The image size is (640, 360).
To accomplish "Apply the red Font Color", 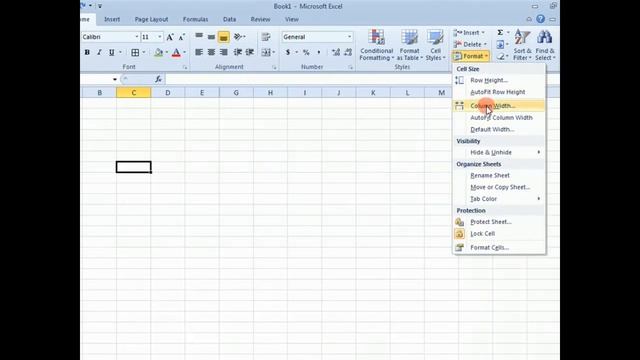I will coord(176,52).
